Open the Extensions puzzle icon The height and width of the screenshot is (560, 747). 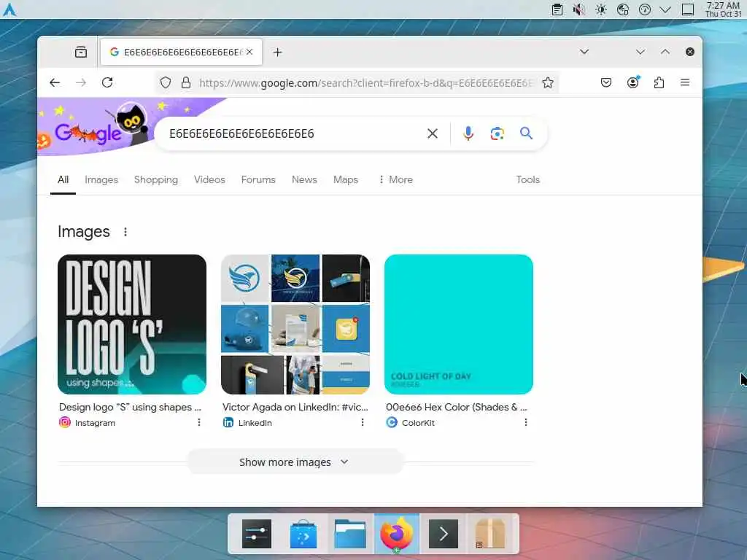(659, 83)
